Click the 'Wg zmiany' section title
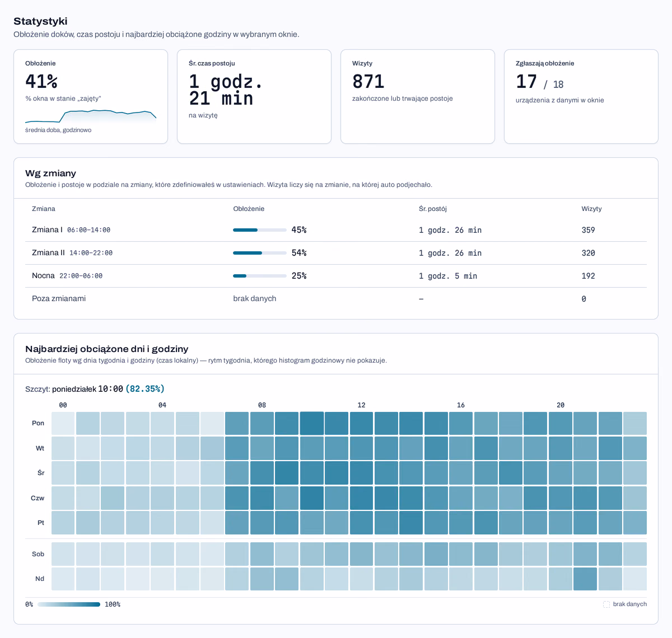672x638 pixels. 50,173
